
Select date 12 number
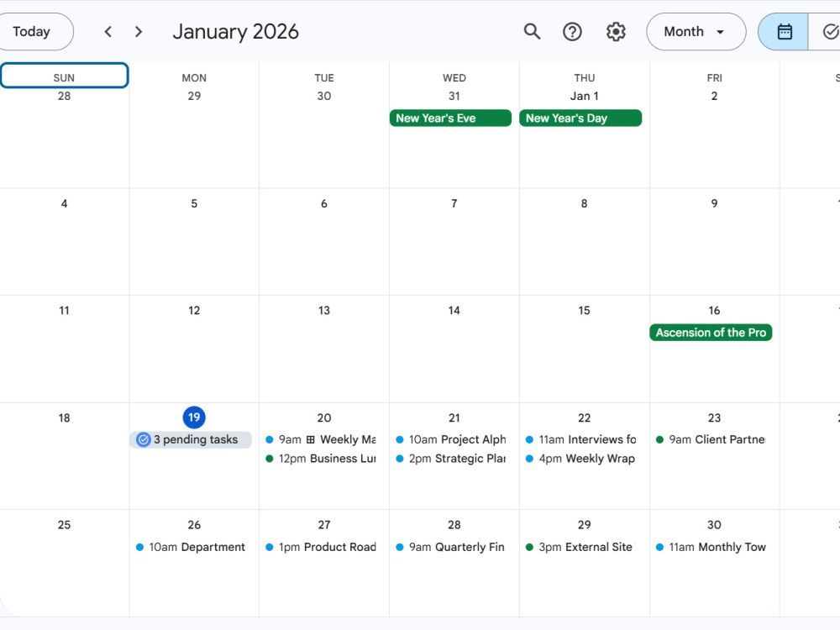tap(194, 311)
